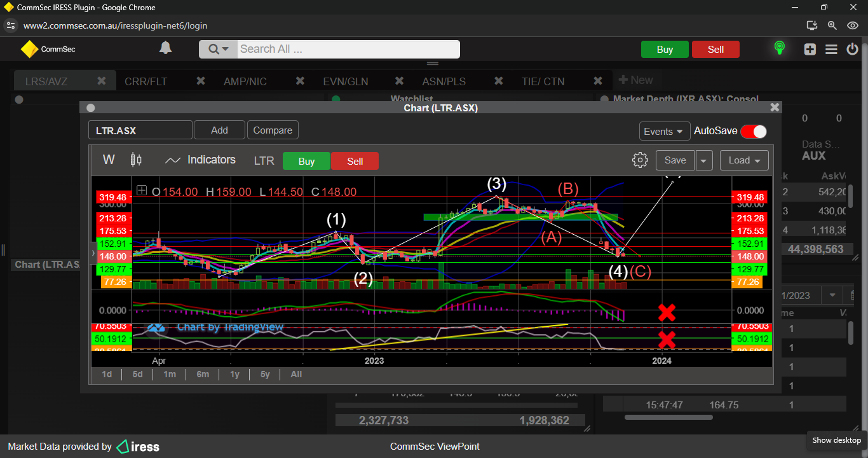Switch to ASN/PLS tab
Screen dimensions: 868x458
(x=444, y=81)
